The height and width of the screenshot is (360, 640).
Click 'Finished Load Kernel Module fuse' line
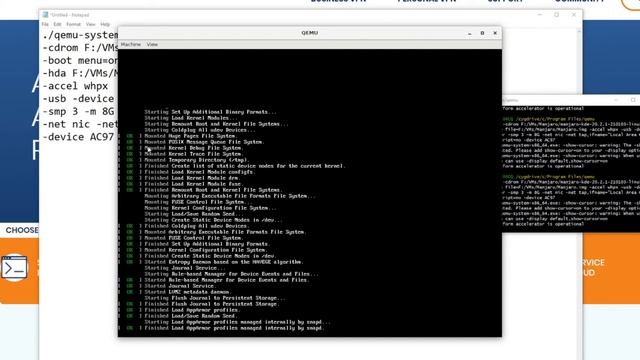pos(193,184)
